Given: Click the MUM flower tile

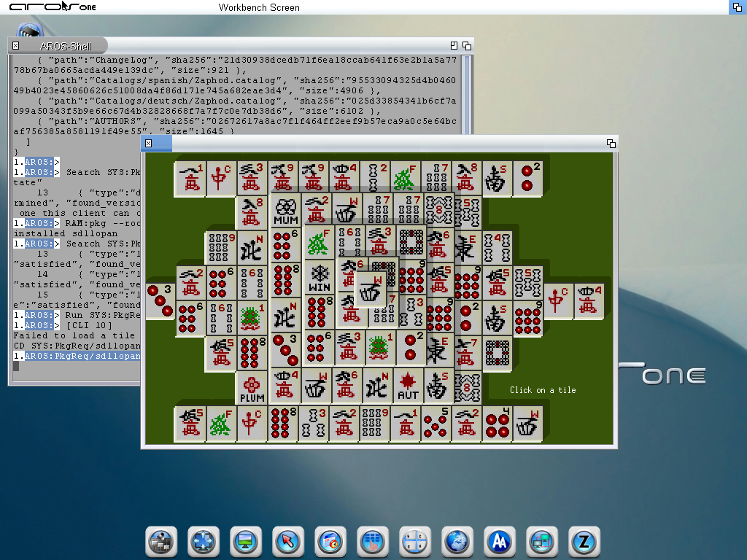Looking at the screenshot, I should pyautogui.click(x=286, y=211).
